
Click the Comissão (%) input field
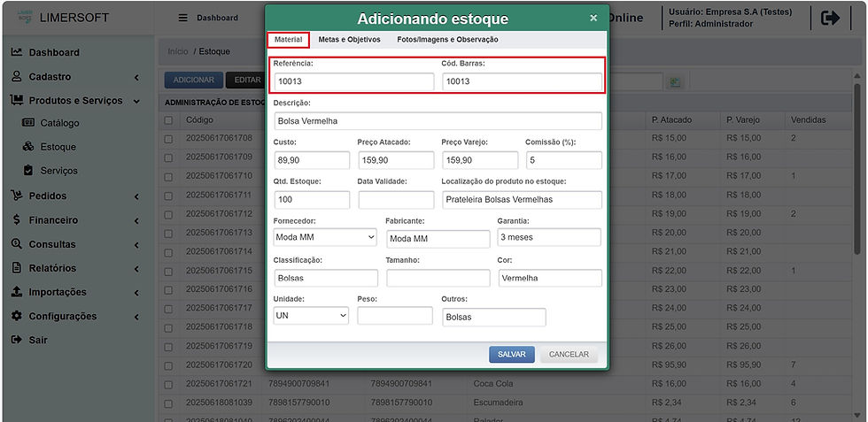(x=563, y=160)
